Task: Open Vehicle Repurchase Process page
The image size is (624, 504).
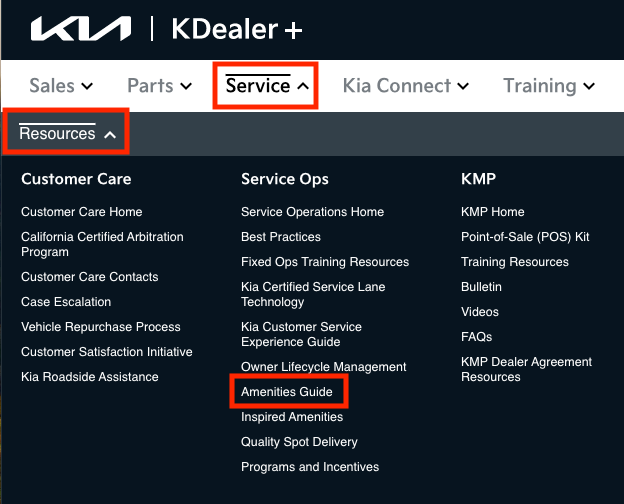Action: click(101, 327)
